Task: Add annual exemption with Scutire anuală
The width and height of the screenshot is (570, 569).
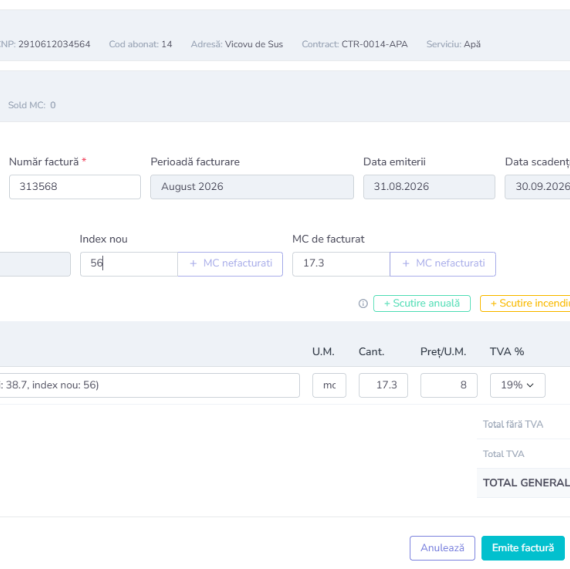Action: tap(422, 304)
